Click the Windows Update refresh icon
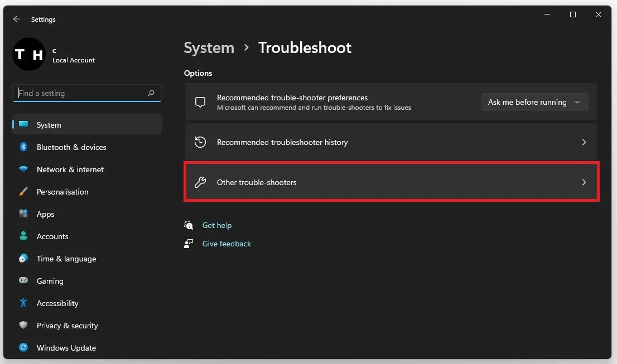Image resolution: width=617 pixels, height=364 pixels. (x=23, y=347)
